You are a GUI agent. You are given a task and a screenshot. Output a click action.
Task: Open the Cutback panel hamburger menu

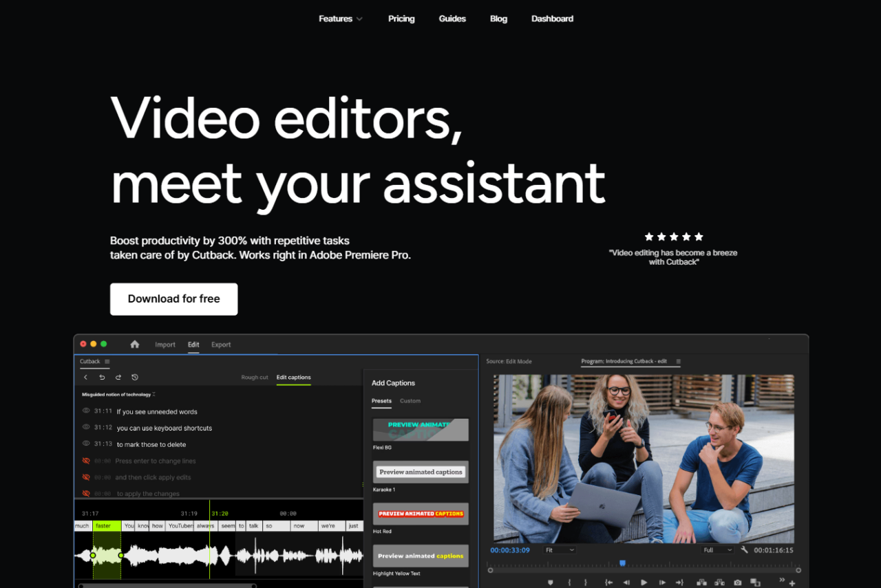[107, 362]
